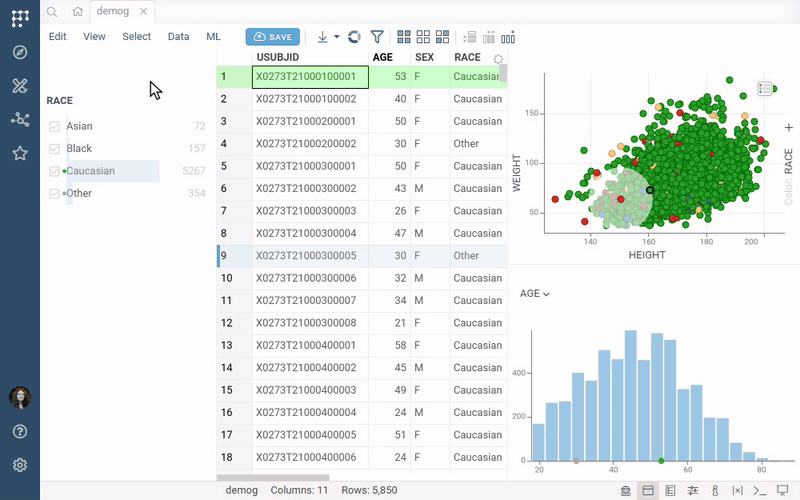Click the vertical grid scrollbar thumb
Image resolution: width=800 pixels, height=500 pixels.
click(503, 72)
